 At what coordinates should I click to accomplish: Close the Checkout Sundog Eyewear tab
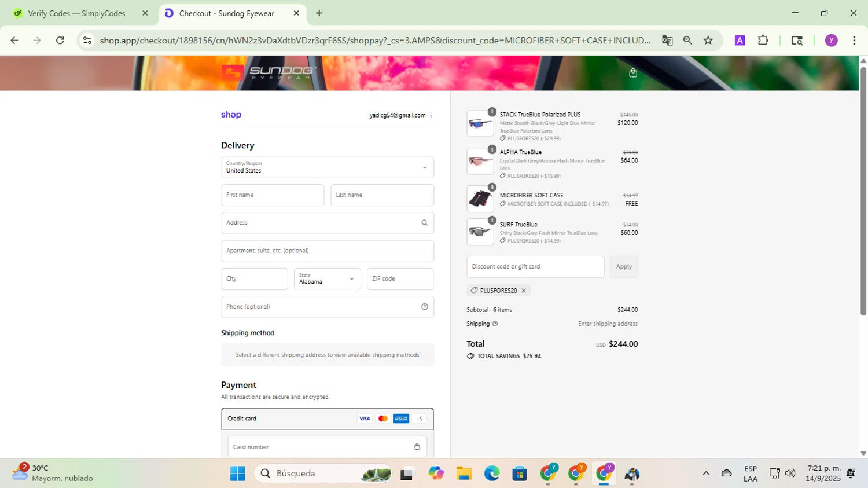coord(296,13)
